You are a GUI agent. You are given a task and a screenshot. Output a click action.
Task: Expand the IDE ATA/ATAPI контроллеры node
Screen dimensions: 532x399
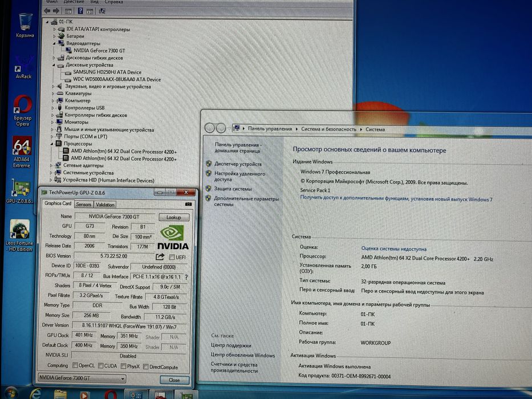[54, 30]
